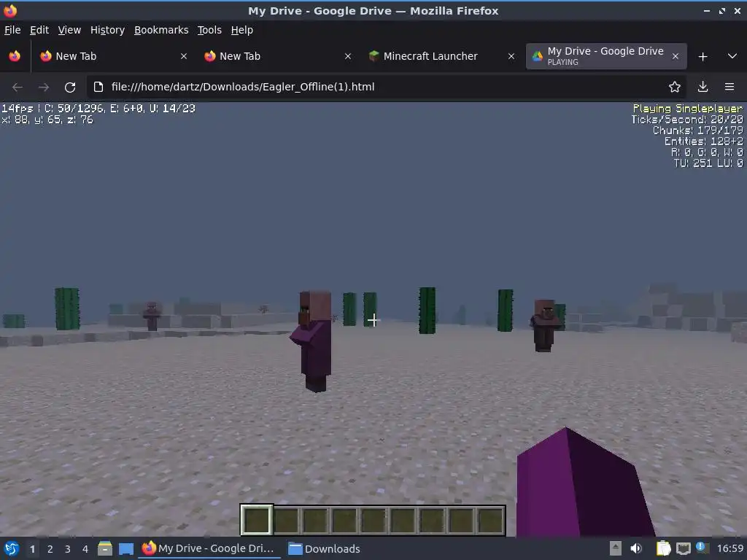Click the Firefox View pinned icon

(15, 56)
